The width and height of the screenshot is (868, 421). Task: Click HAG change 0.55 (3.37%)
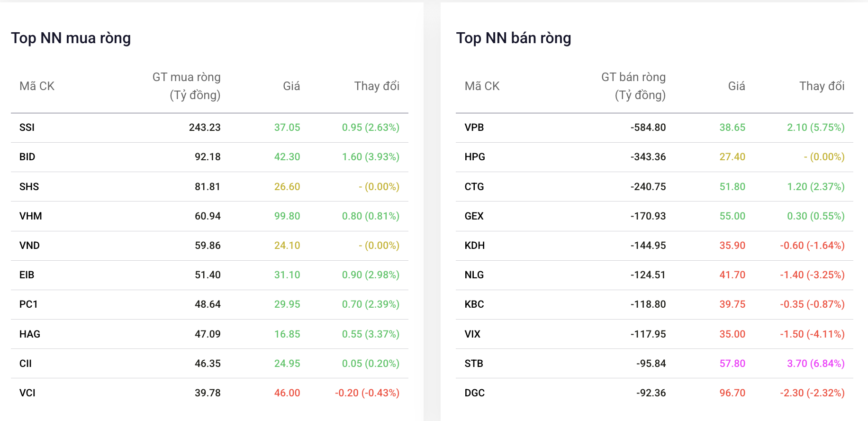coord(371,334)
